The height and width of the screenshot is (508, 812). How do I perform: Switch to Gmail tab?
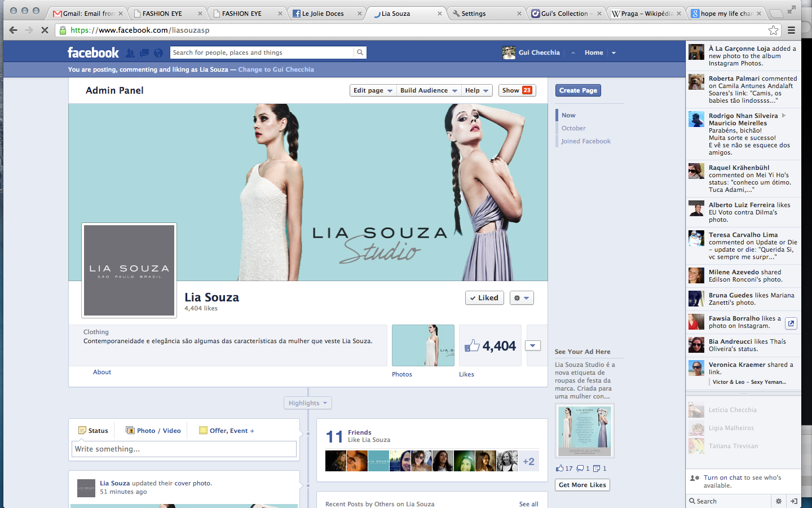[x=87, y=13]
